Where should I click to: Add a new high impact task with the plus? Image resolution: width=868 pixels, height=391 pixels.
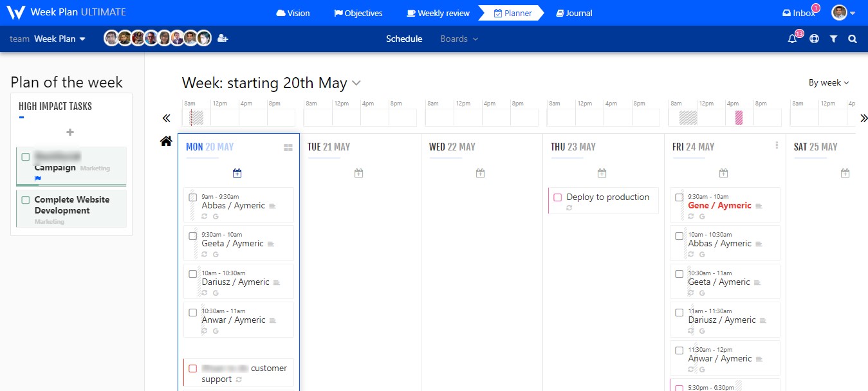71,132
